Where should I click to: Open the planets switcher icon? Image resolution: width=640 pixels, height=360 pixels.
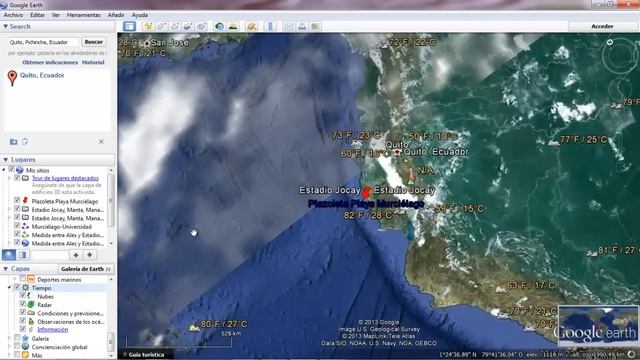point(251,26)
